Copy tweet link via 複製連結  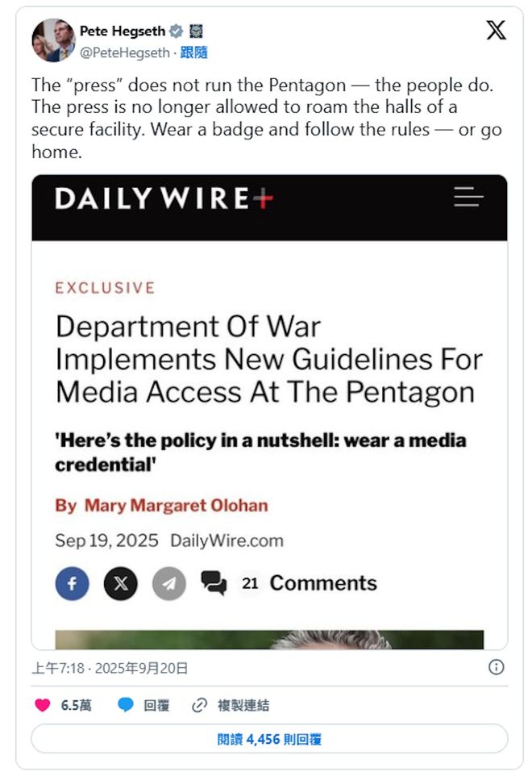tap(231, 705)
